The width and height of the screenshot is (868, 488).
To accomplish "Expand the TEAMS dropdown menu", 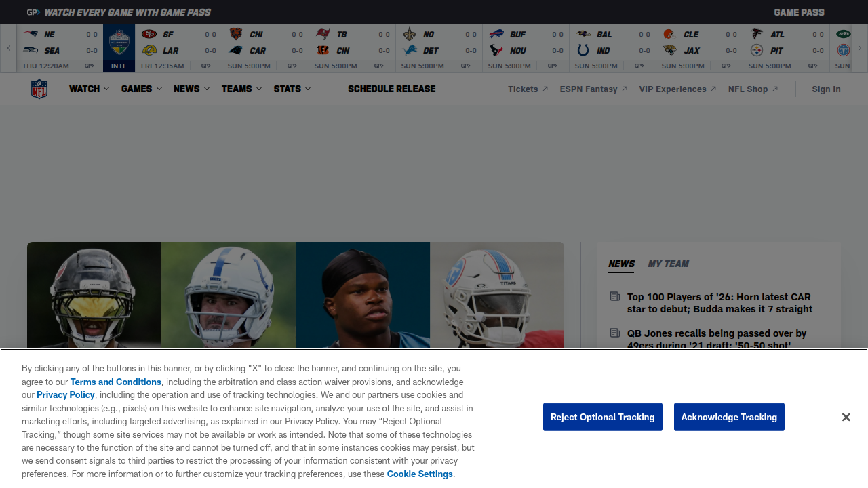I will click(x=241, y=89).
